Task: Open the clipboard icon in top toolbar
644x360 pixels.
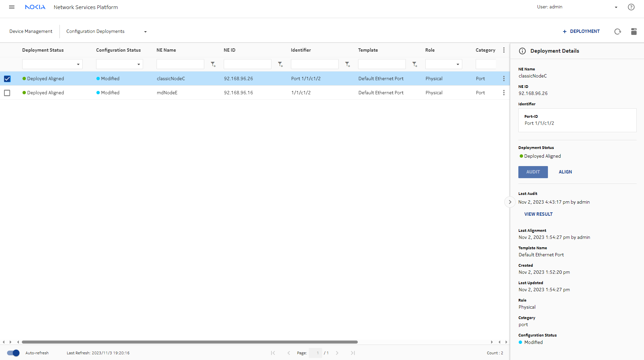Action: click(x=634, y=32)
